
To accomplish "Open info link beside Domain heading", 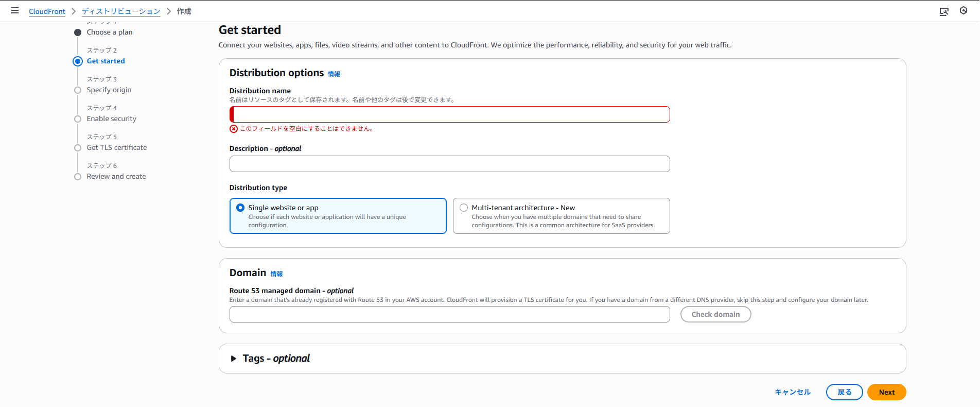I will coord(276,274).
